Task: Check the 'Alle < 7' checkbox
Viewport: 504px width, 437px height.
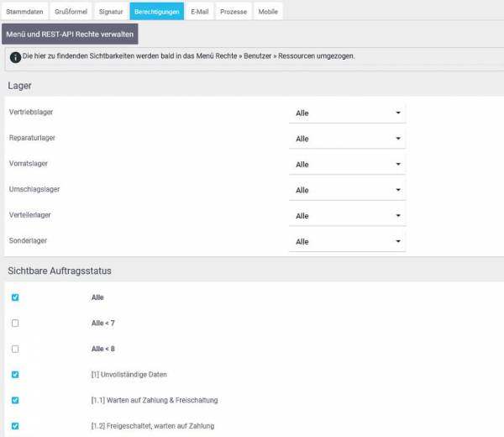Action: (15, 323)
